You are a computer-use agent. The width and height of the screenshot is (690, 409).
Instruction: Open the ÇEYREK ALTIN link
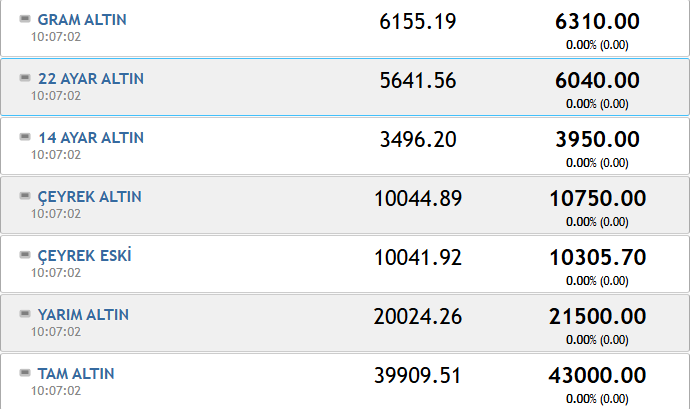click(x=90, y=197)
